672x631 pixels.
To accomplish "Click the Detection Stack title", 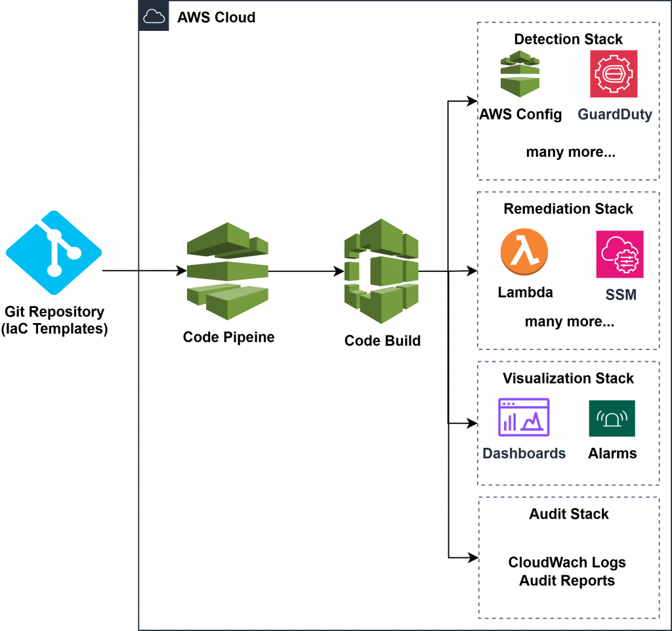I will click(568, 39).
